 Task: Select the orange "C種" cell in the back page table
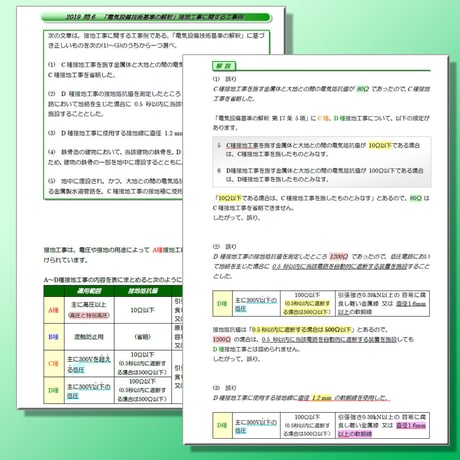[x=53, y=364]
